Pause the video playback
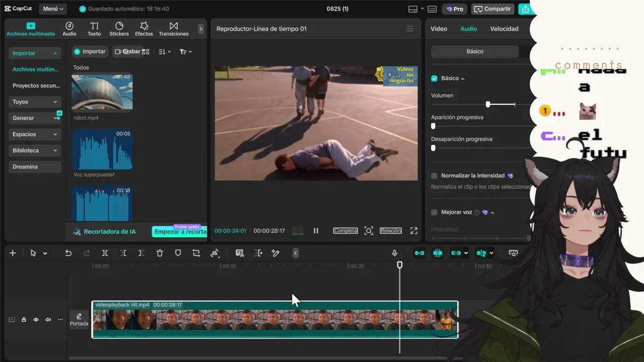Viewport: 644px width, 362px height. [x=316, y=231]
